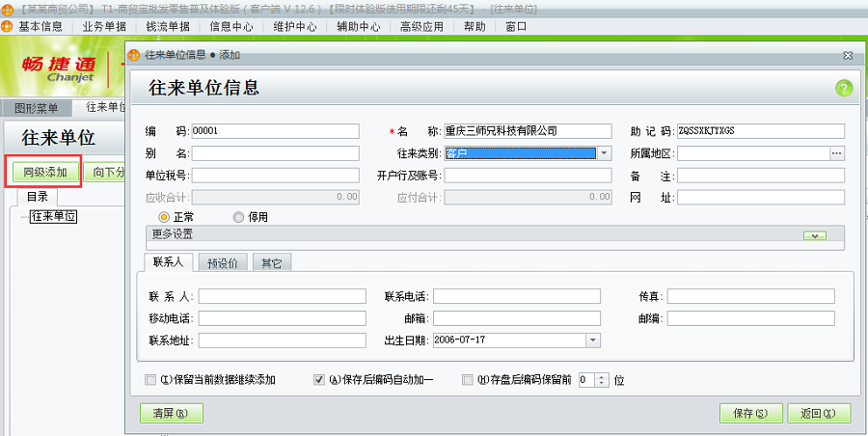Viewport: 868px width, 436px height.
Task: Open the help question mark icon
Action: (x=844, y=89)
